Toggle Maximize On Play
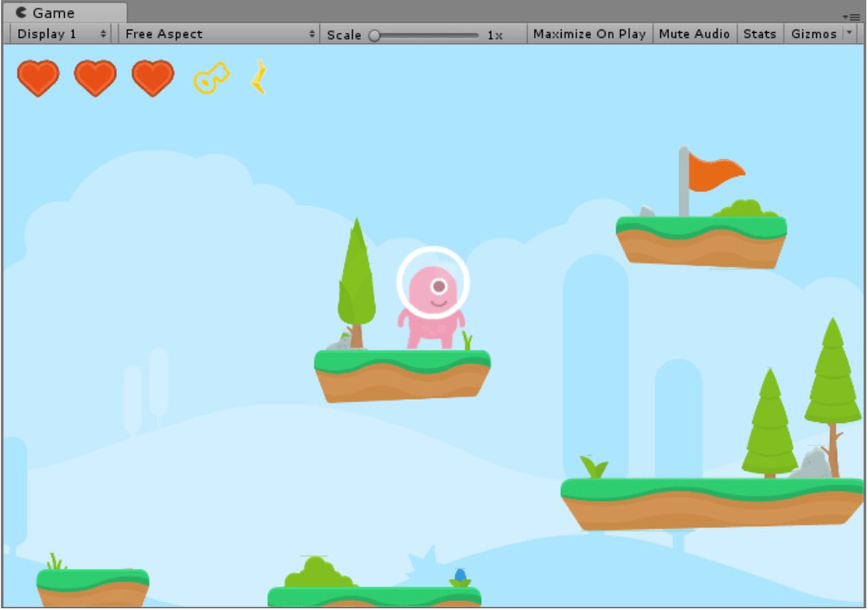Screen dimensions: 868x610 click(x=589, y=34)
